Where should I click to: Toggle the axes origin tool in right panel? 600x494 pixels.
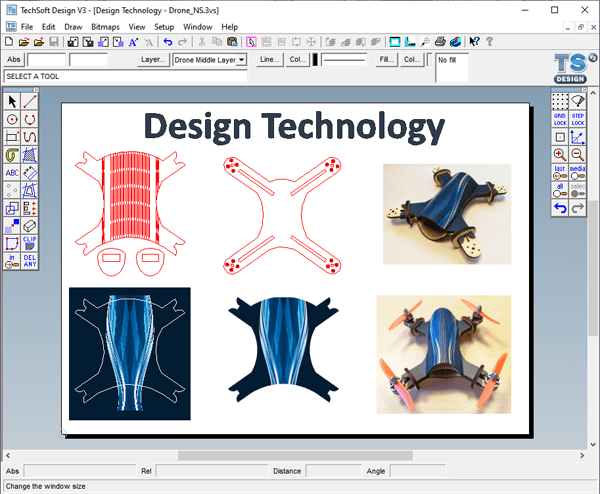(577, 137)
